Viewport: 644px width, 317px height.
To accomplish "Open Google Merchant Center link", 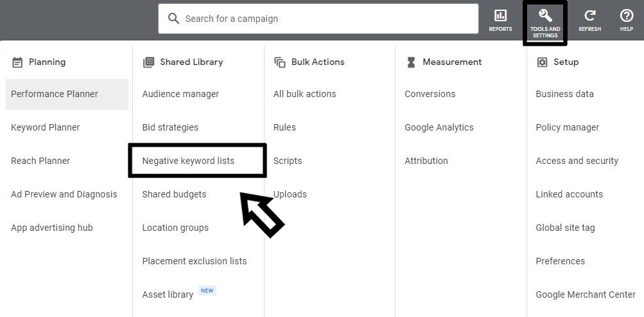I will 586,294.
